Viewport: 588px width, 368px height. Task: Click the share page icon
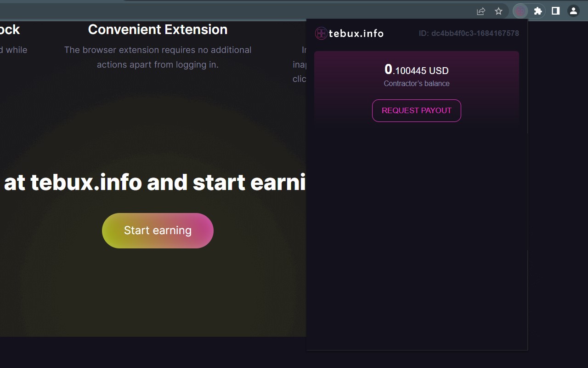481,11
